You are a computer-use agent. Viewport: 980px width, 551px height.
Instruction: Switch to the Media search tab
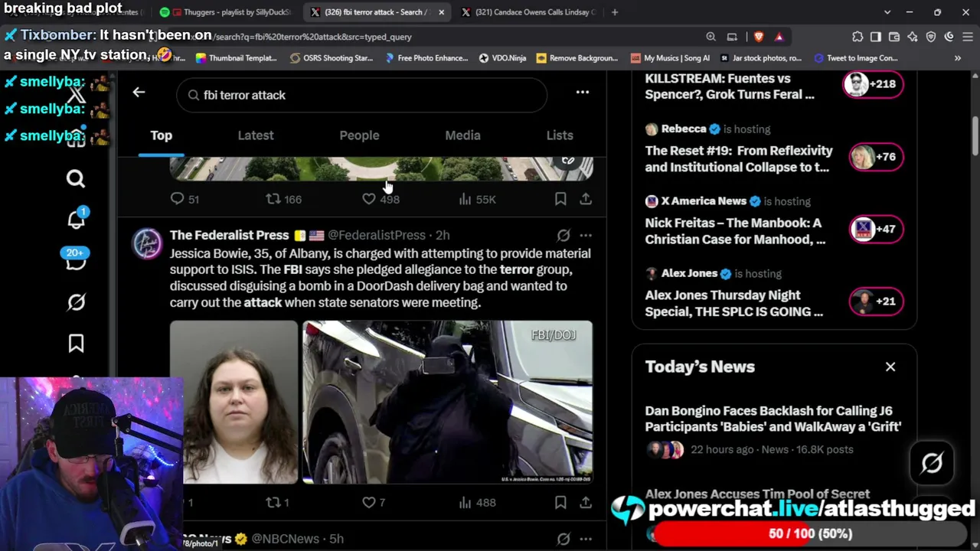[x=463, y=135]
